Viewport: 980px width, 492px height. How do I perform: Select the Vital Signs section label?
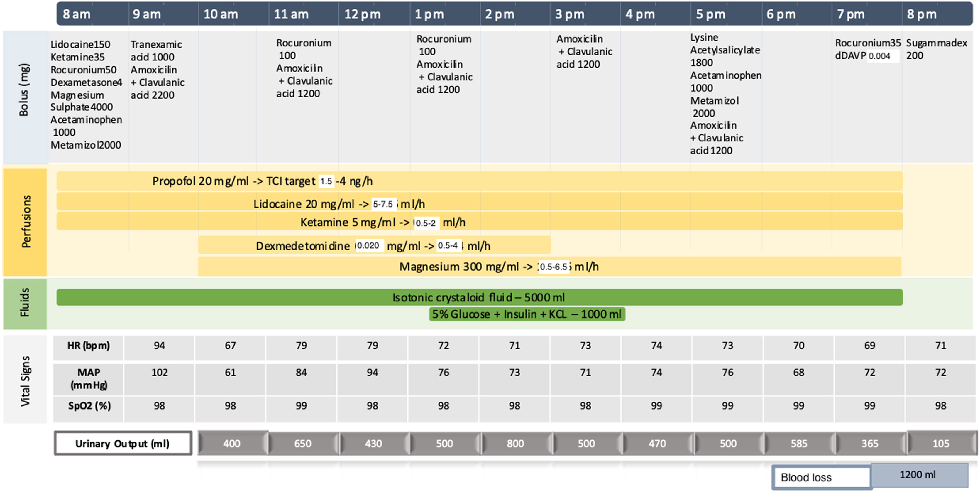[25, 381]
